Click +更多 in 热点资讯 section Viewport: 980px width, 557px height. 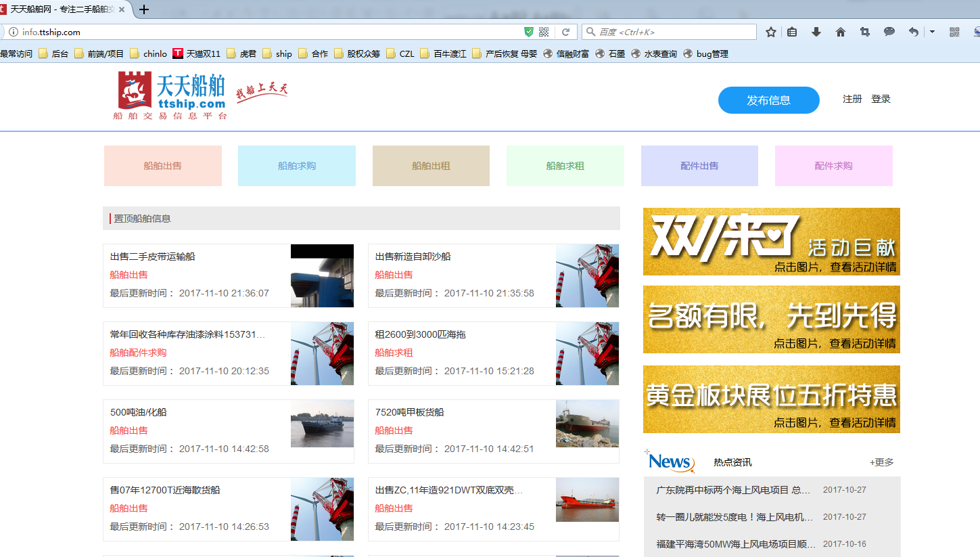tap(882, 462)
